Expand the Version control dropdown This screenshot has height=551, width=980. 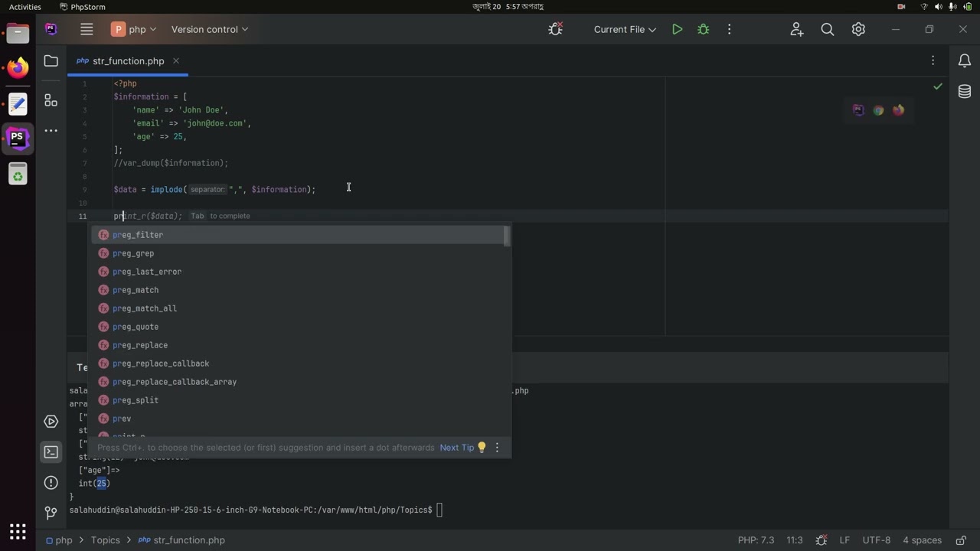point(210,29)
